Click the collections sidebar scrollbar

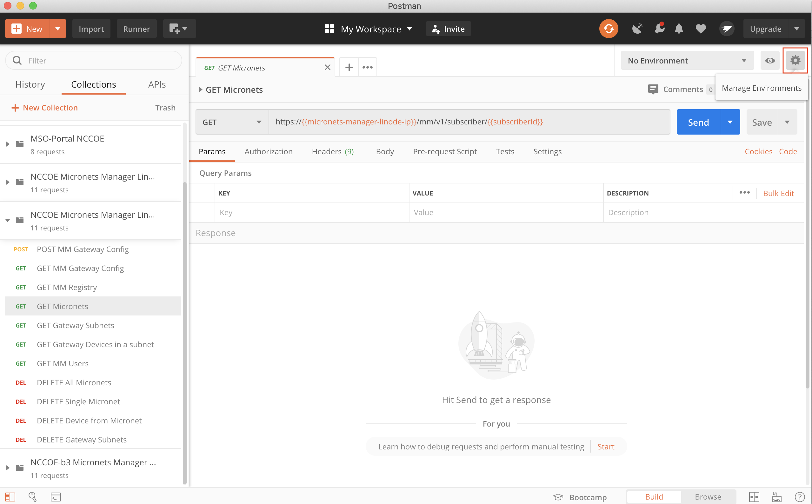pyautogui.click(x=185, y=333)
